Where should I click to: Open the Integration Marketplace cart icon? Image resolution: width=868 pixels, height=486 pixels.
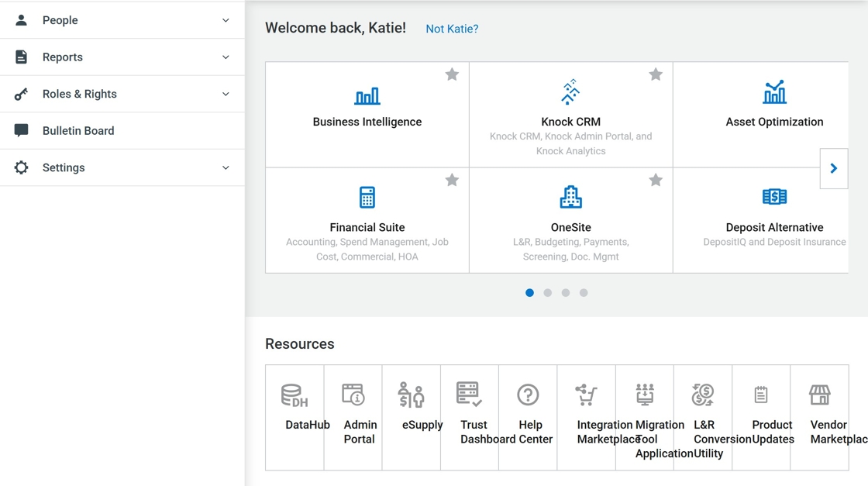point(586,395)
